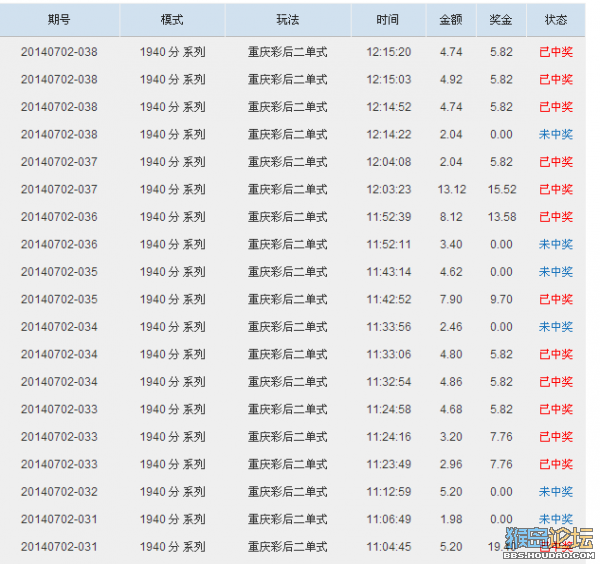The height and width of the screenshot is (564, 600).
Task: Click the 奖金 column header
Action: coord(501,20)
